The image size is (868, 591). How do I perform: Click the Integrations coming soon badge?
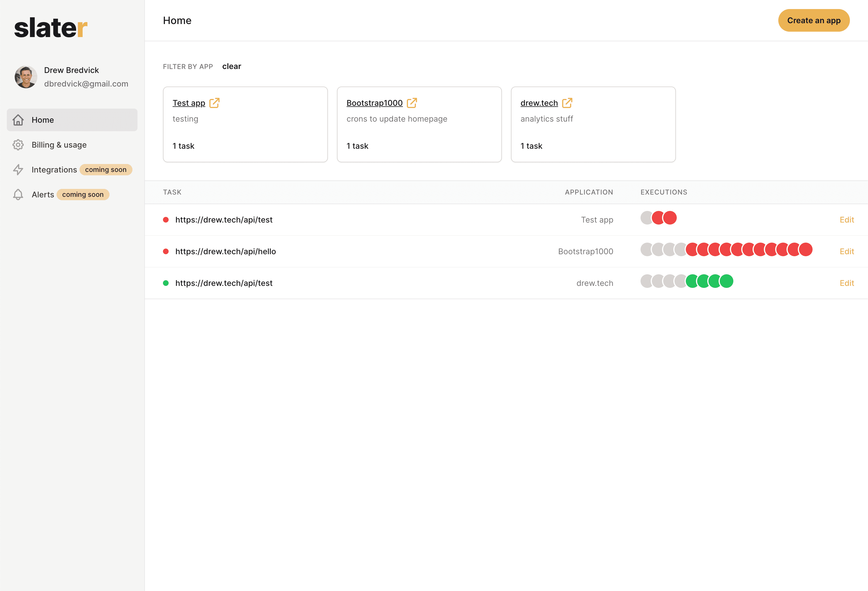(x=106, y=169)
